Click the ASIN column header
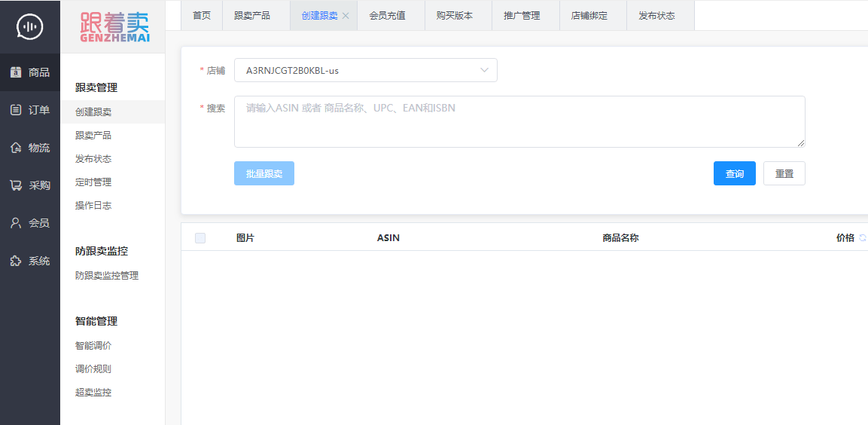The width and height of the screenshot is (868, 425). pyautogui.click(x=388, y=237)
